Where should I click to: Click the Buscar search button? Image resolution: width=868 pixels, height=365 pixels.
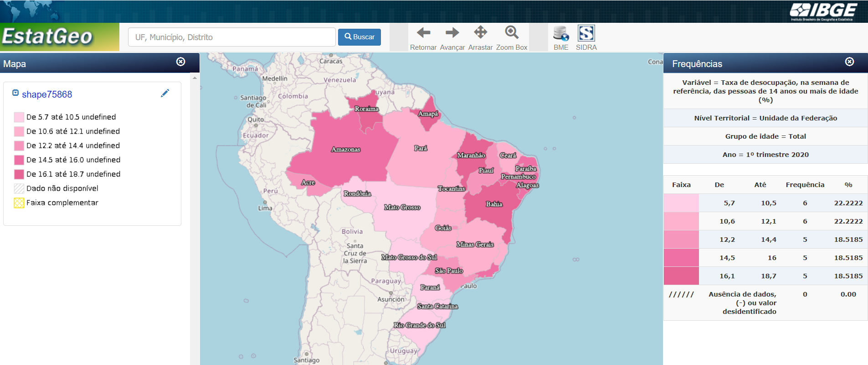click(x=360, y=37)
